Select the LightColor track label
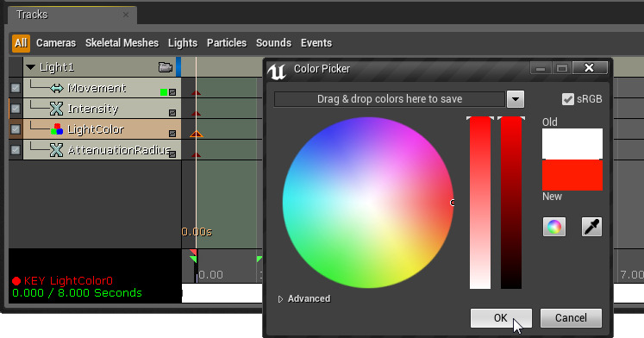This screenshot has width=644, height=338. point(96,129)
